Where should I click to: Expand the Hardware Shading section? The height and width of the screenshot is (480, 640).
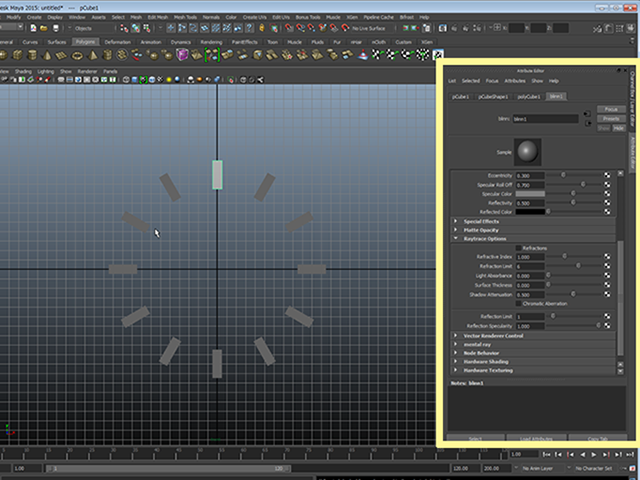[533, 361]
